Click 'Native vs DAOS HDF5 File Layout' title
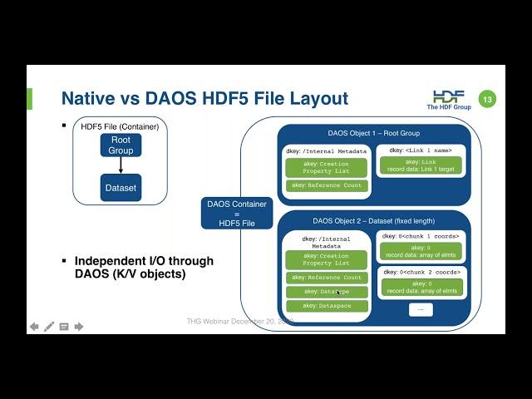Viewport: 532px width, 399px height. pyautogui.click(x=204, y=98)
